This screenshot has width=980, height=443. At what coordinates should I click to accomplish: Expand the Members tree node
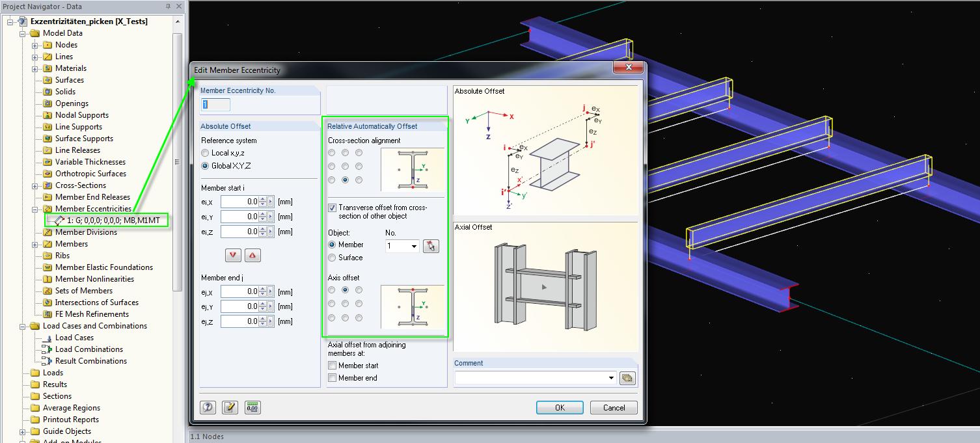pyautogui.click(x=35, y=244)
